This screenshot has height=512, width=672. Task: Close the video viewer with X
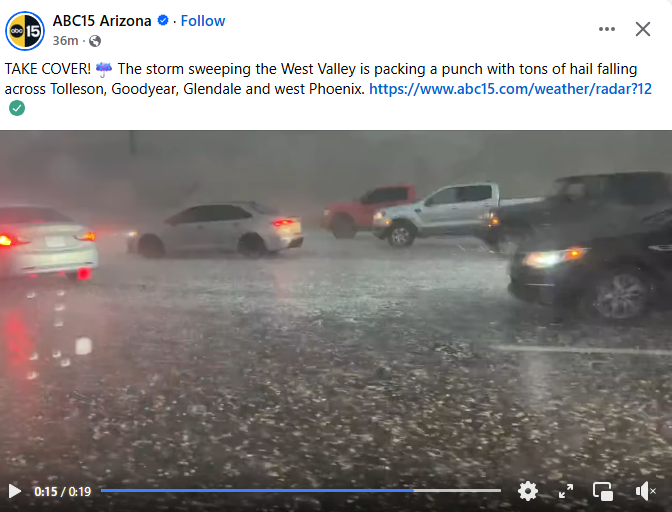click(x=643, y=29)
